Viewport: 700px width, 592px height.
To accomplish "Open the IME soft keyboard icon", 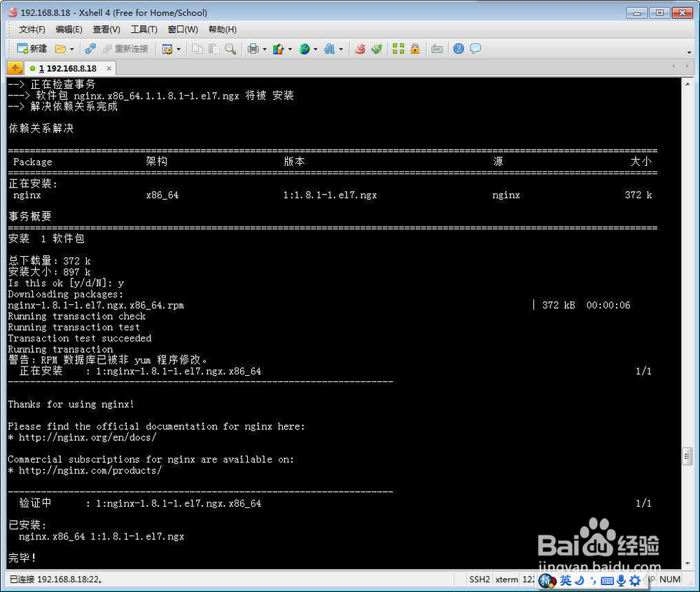I will [x=607, y=580].
